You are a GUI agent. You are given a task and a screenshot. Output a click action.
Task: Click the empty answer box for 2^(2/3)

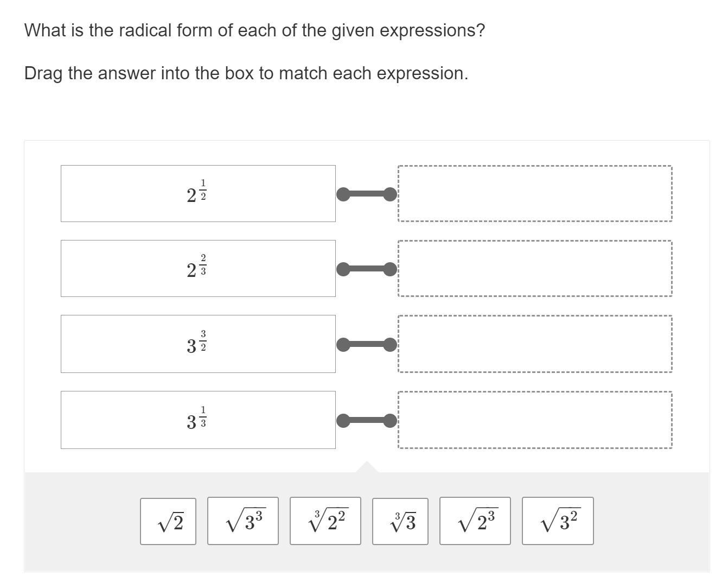(535, 268)
